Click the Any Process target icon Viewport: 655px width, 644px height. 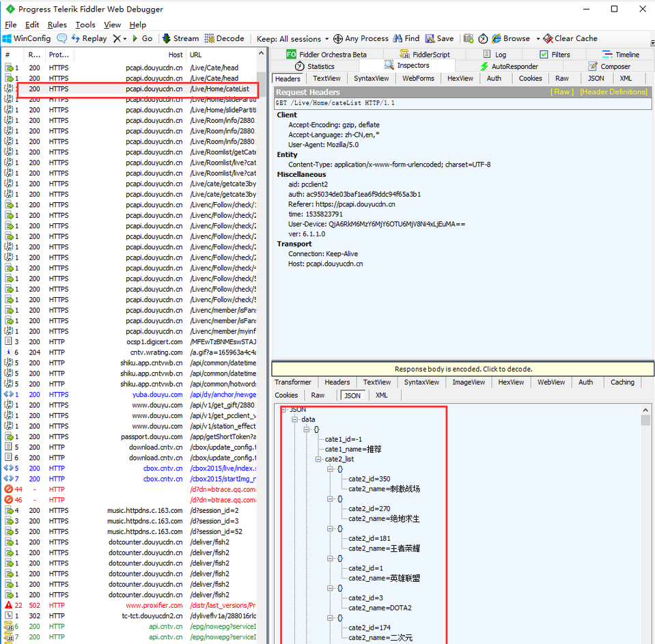[x=338, y=39]
